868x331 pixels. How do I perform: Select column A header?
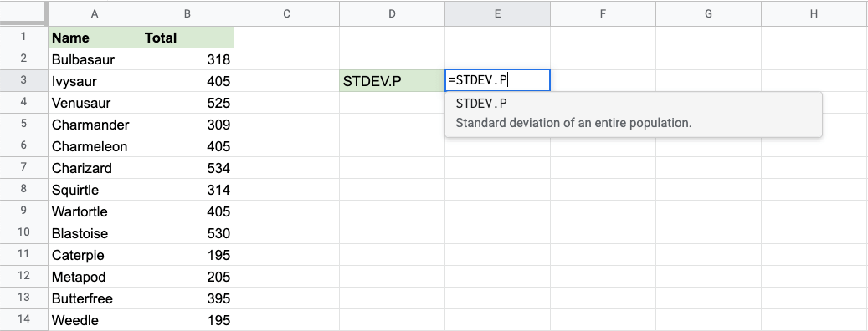coord(95,14)
